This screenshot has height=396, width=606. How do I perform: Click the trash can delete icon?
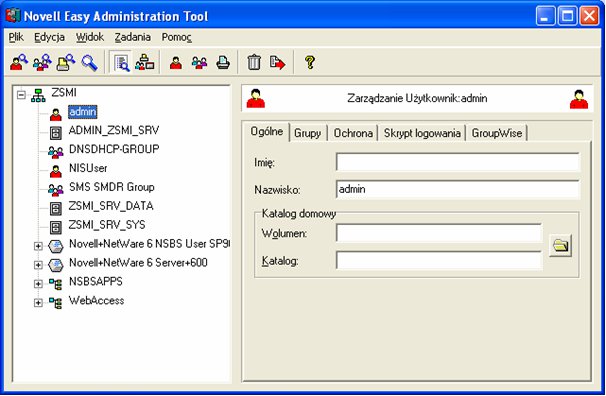coord(254,62)
